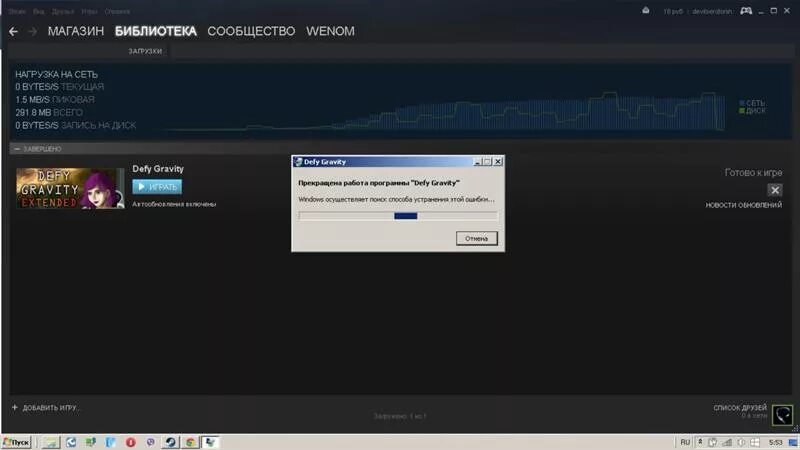Click the friends list avatar icon
The width and height of the screenshot is (800, 450).
[x=782, y=414]
